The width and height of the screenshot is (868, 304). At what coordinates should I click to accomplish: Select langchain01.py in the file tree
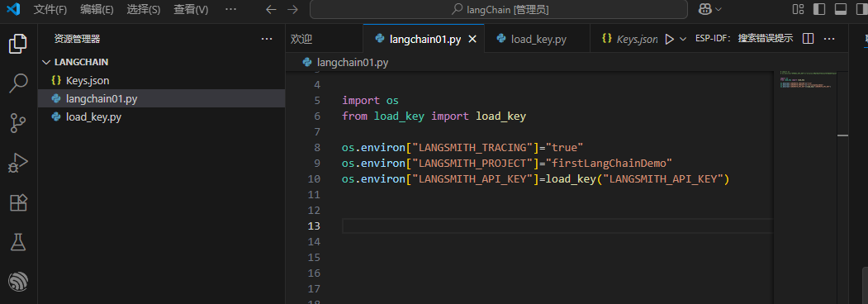[x=162, y=98]
